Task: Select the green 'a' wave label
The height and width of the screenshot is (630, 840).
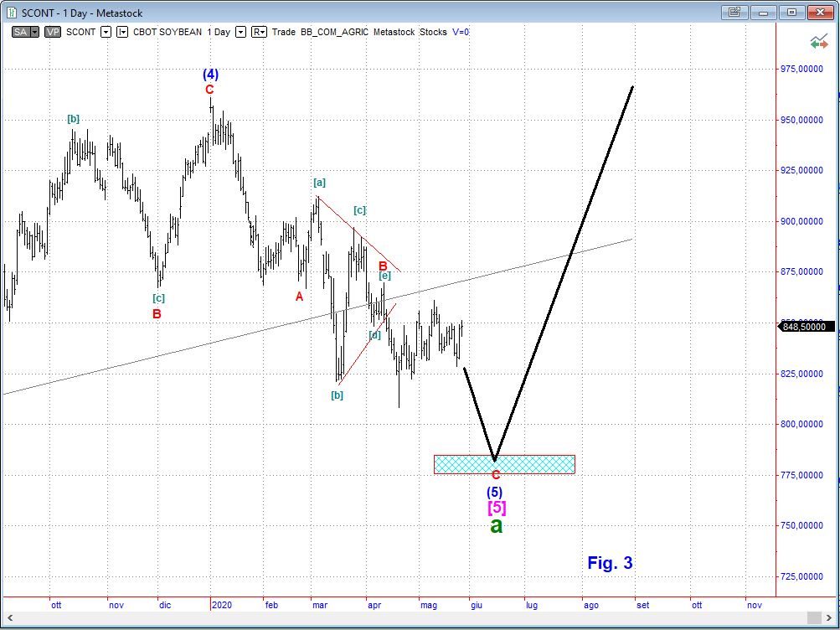Action: tap(496, 526)
